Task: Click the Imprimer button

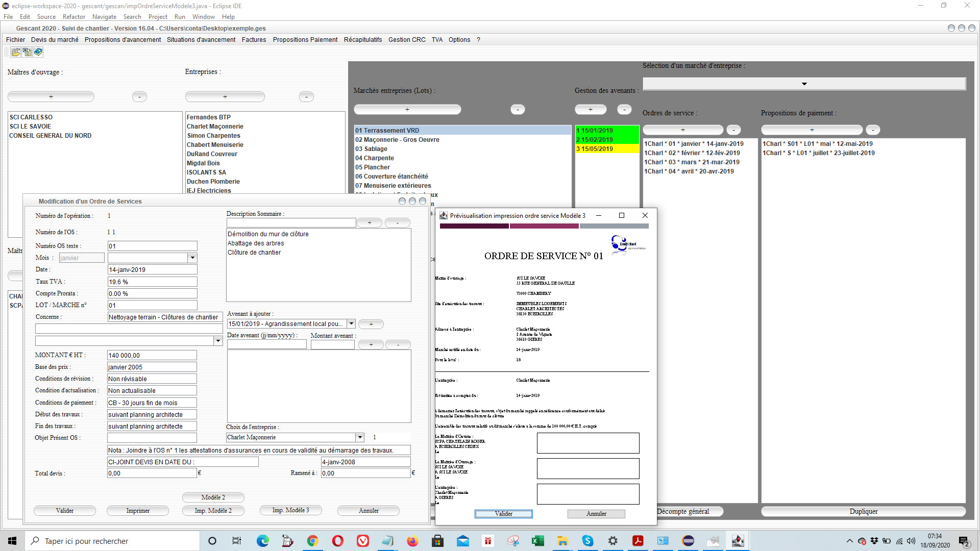Action: [x=138, y=511]
